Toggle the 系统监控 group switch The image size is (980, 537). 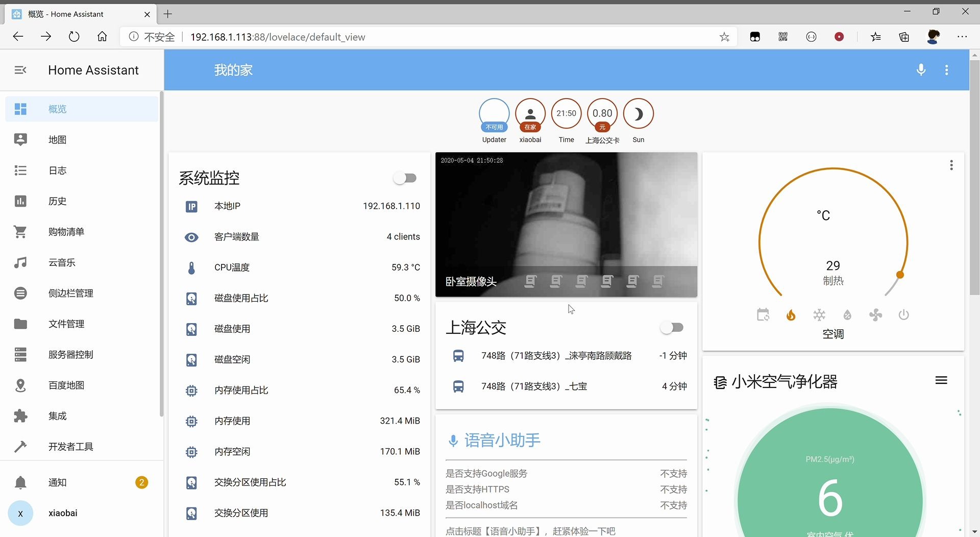(x=405, y=178)
